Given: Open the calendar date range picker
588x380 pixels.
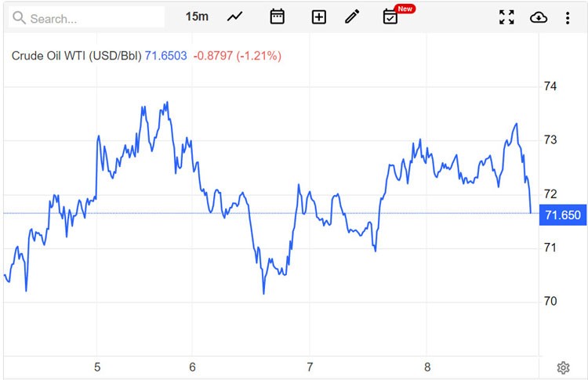Looking at the screenshot, I should pos(277,16).
